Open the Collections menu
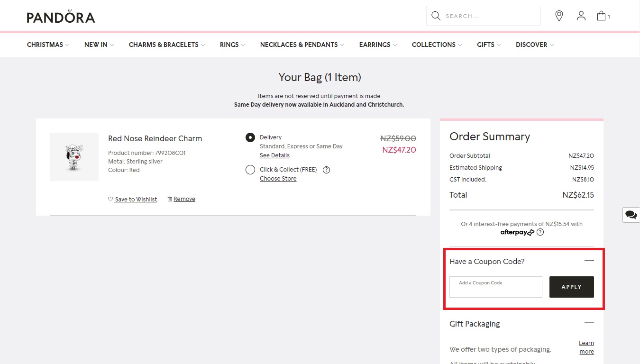 (437, 45)
